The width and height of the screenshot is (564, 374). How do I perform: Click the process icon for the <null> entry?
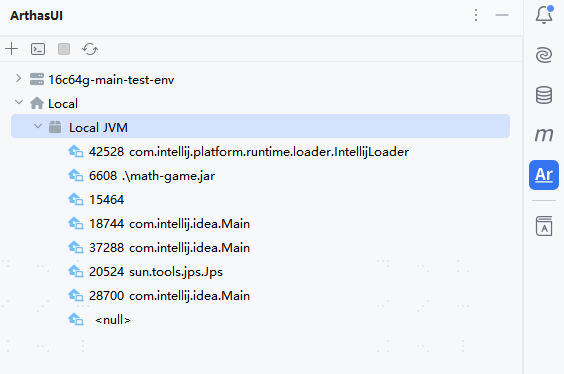76,319
